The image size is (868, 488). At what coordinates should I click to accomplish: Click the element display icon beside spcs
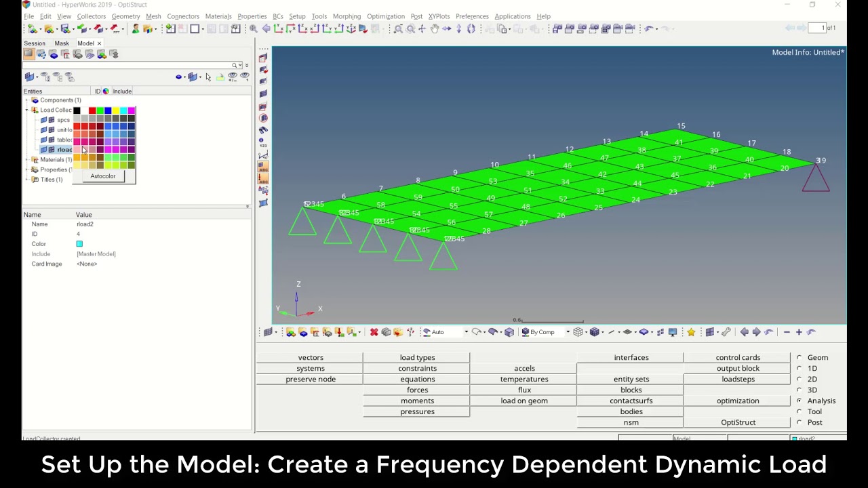click(x=52, y=120)
